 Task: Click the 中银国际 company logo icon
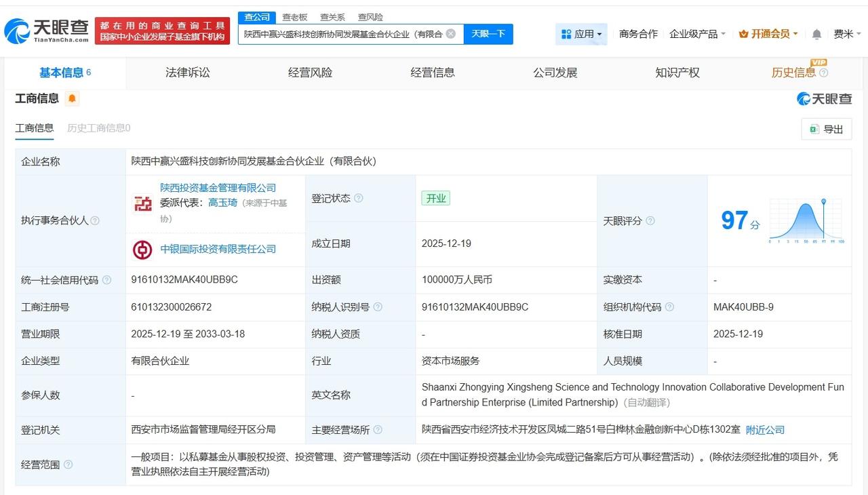[x=142, y=250]
